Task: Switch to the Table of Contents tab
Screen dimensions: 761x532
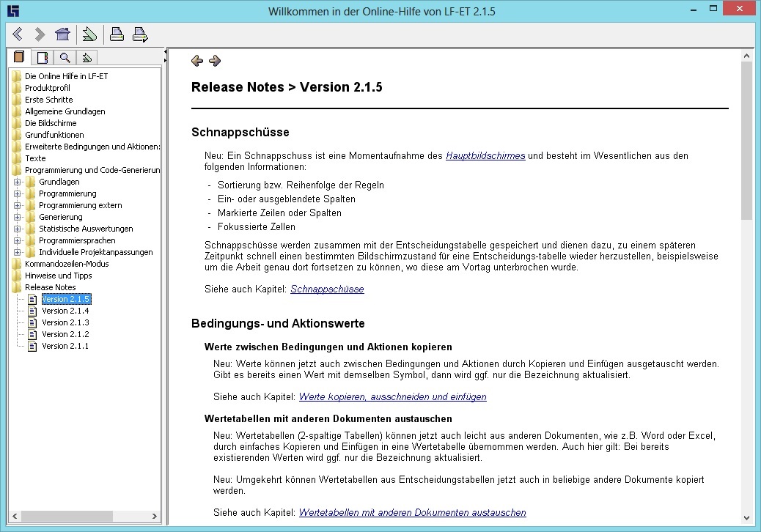Action: pyautogui.click(x=19, y=57)
